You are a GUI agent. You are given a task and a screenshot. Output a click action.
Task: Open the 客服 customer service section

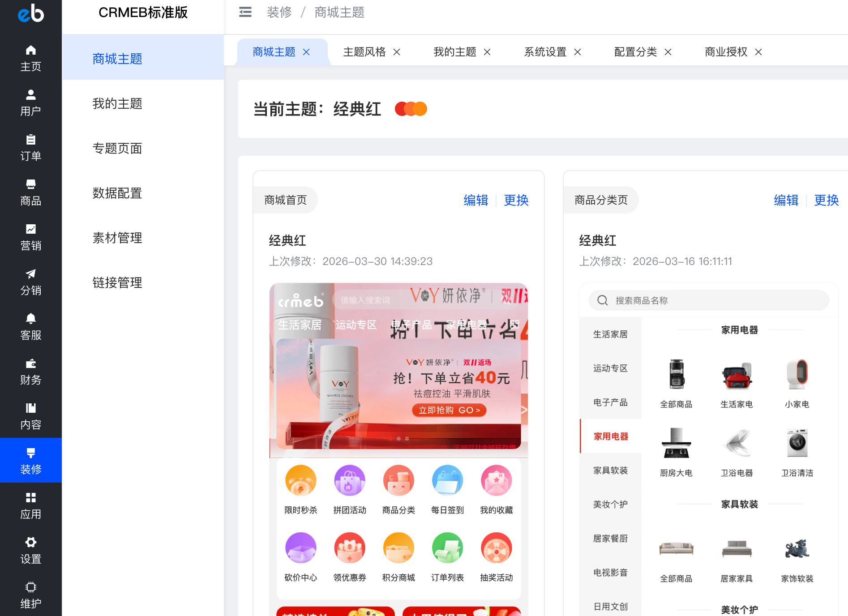pos(31,327)
